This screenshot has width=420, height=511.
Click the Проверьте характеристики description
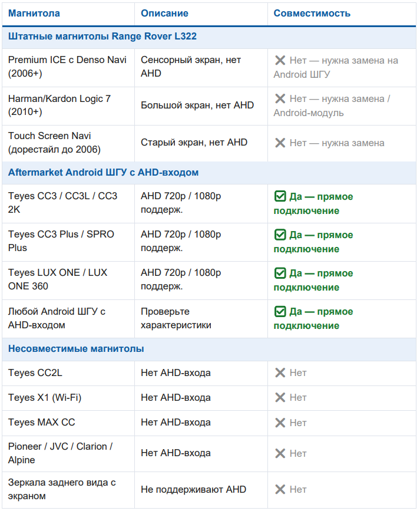click(x=176, y=318)
